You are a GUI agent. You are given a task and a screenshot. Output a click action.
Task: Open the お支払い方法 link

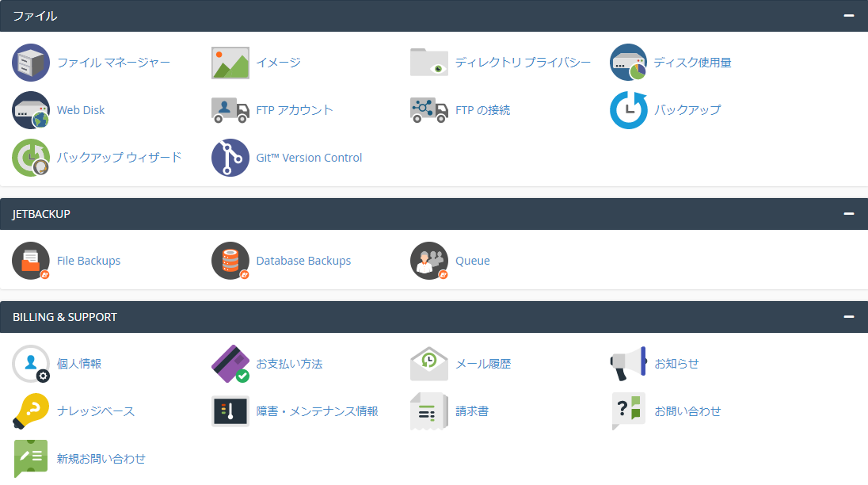pyautogui.click(x=290, y=364)
